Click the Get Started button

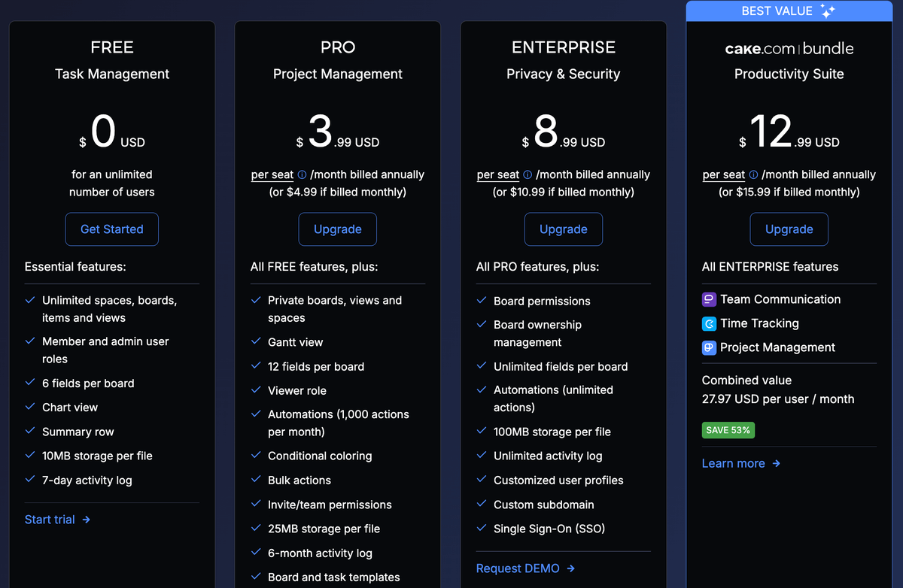[111, 229]
